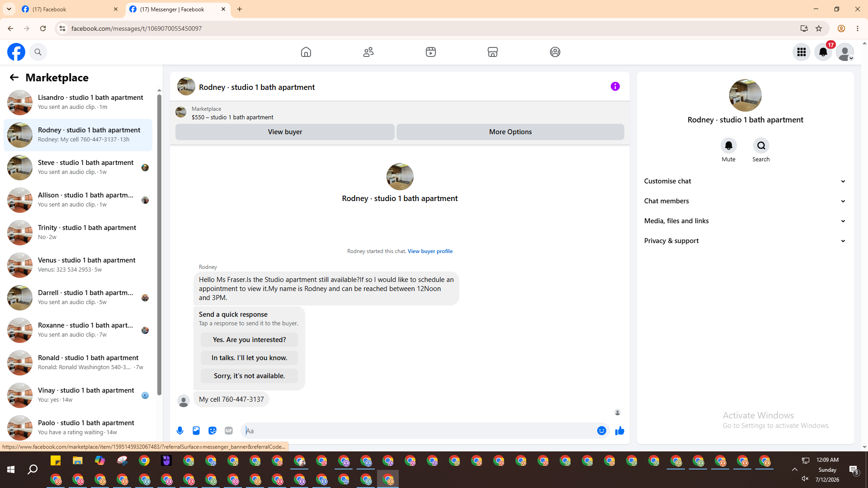Image resolution: width=868 pixels, height=488 pixels.
Task: Open the Friends icon
Action: point(368,52)
